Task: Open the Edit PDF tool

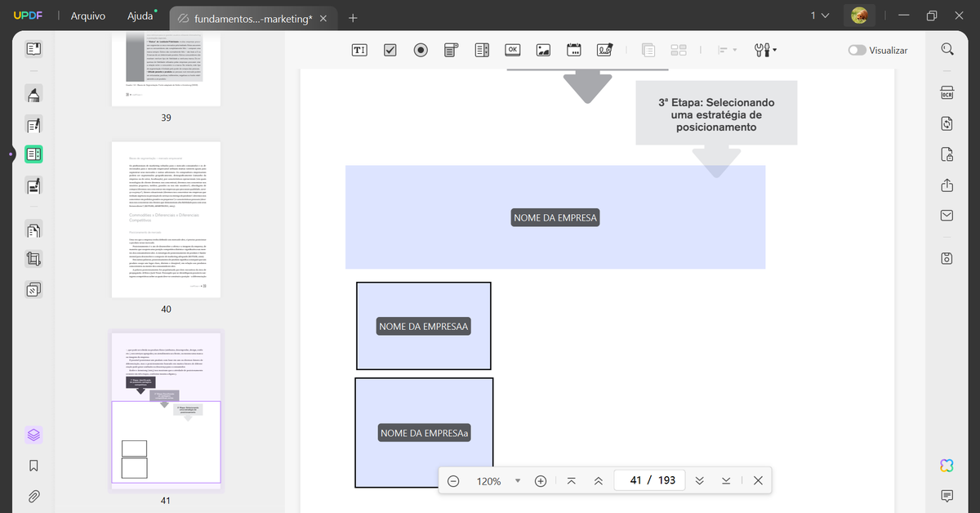Action: click(33, 125)
